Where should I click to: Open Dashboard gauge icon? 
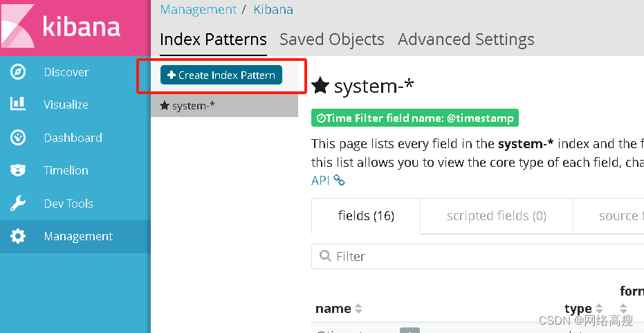[x=18, y=137]
